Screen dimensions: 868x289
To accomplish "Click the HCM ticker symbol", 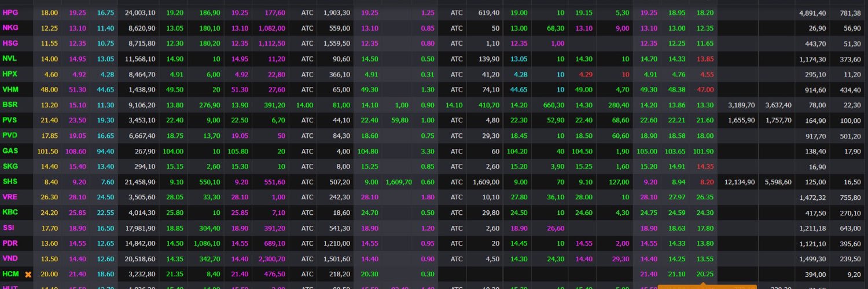I will pyautogui.click(x=10, y=274).
